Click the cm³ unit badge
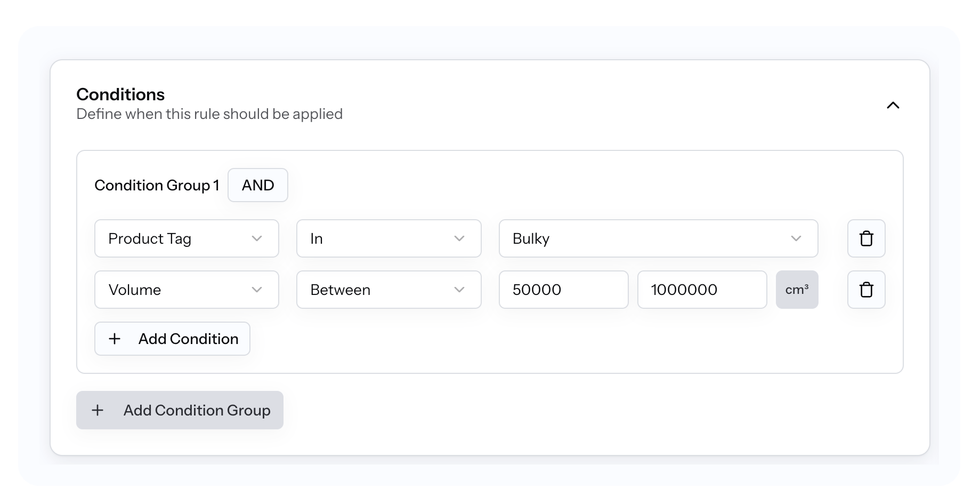Screen dimensions: 980x496 pyautogui.click(x=797, y=290)
